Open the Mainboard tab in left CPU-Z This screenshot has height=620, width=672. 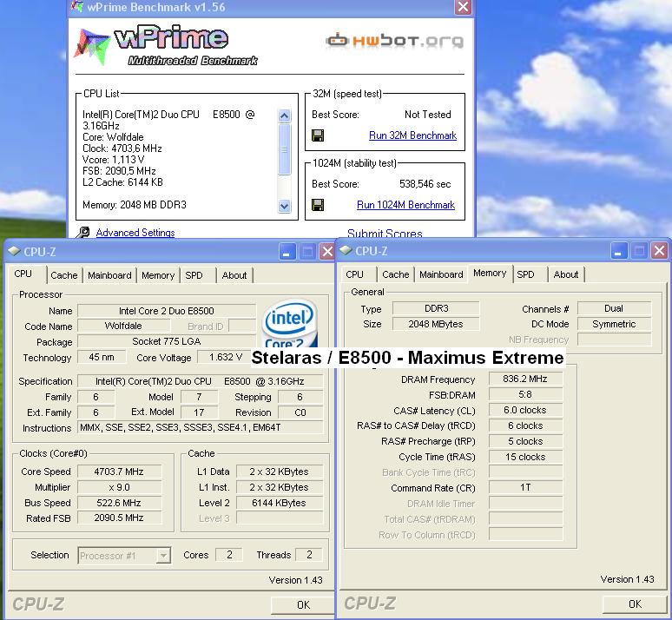coord(109,275)
